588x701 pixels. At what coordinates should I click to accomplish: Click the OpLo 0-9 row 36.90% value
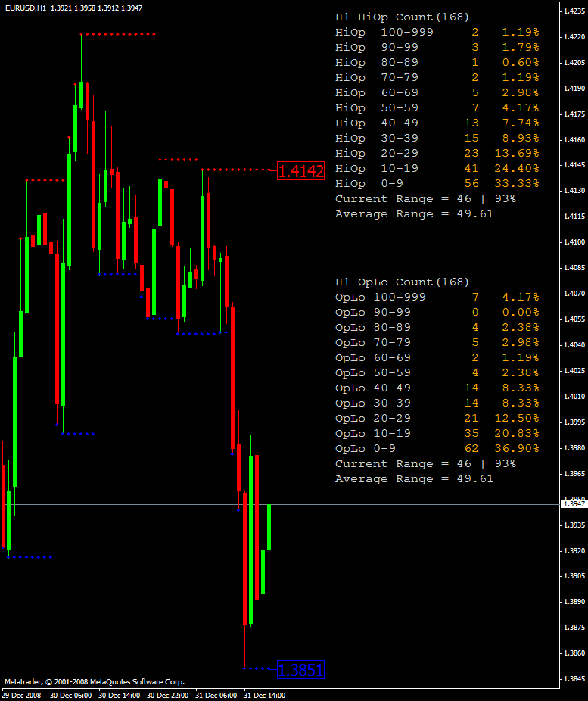[x=517, y=448]
